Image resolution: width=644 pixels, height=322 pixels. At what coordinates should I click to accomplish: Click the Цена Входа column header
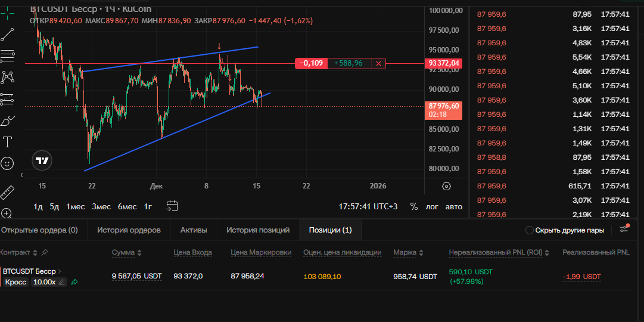coord(192,252)
